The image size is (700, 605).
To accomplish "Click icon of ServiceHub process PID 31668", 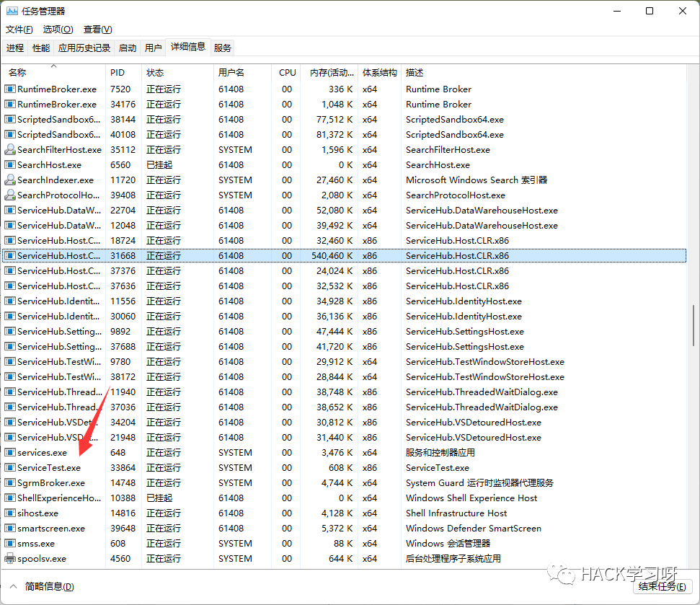I will coord(10,255).
